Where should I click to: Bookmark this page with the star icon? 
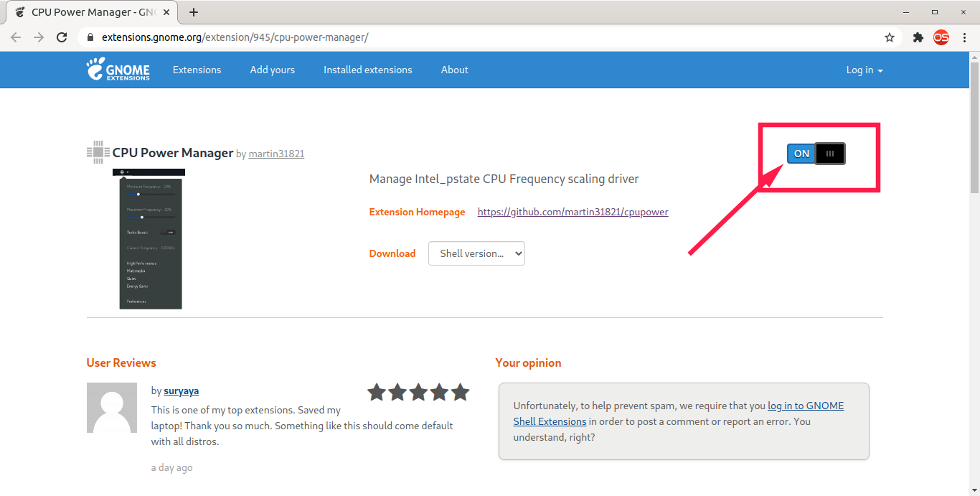click(890, 37)
